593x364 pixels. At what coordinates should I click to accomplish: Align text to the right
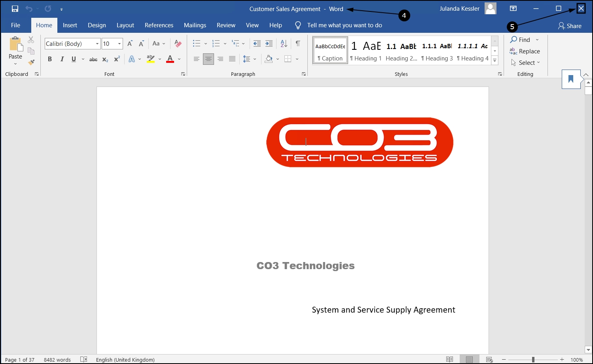pos(220,59)
